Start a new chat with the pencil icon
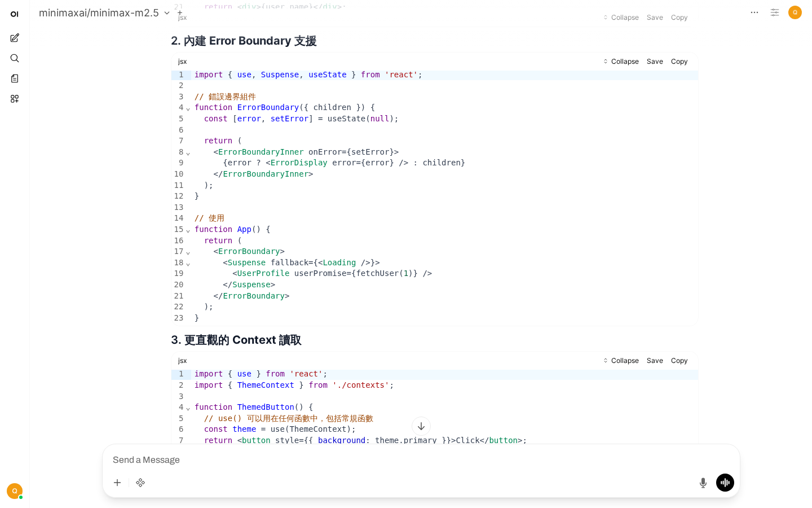812x508 pixels. pos(15,38)
